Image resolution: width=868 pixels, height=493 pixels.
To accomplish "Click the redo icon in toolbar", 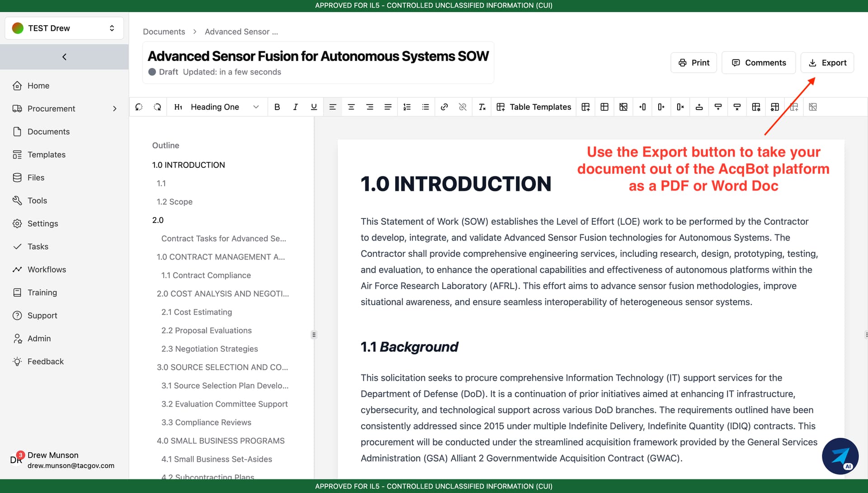I will [157, 107].
